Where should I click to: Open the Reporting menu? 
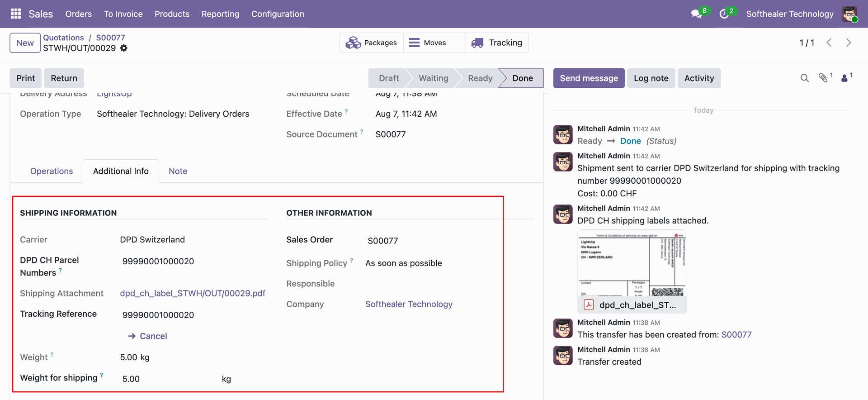(x=221, y=14)
